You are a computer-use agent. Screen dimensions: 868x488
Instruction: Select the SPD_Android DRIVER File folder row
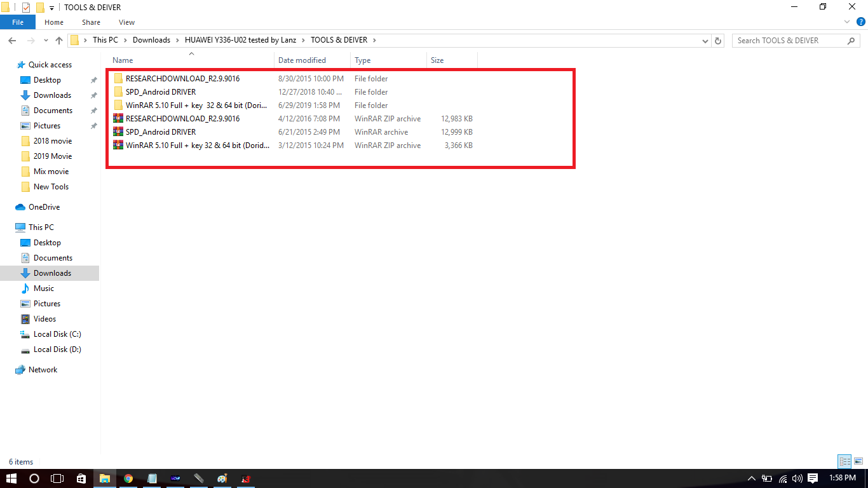point(293,92)
